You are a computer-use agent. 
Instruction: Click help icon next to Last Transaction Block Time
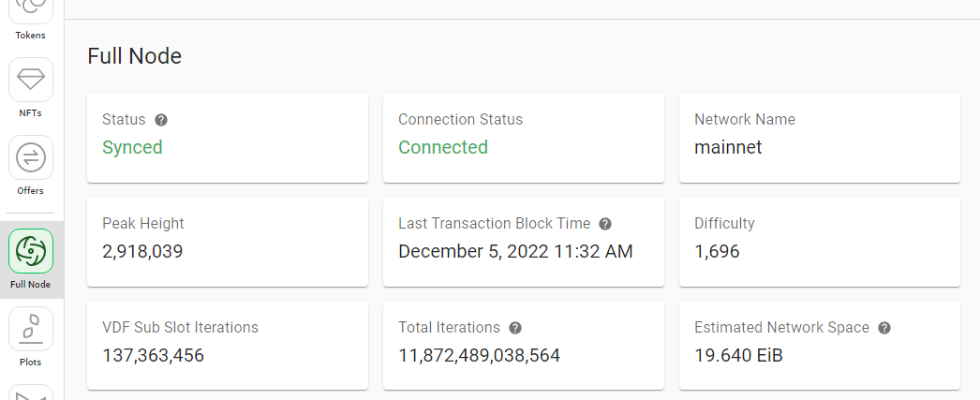tap(605, 224)
